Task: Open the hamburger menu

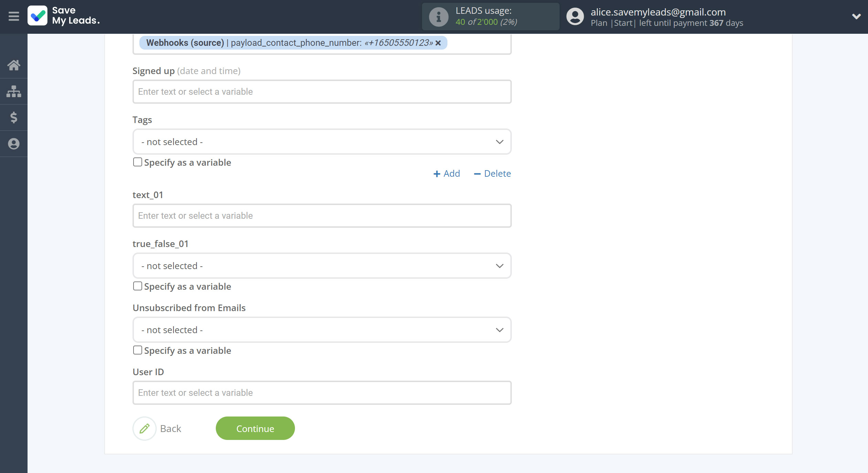Action: (14, 16)
